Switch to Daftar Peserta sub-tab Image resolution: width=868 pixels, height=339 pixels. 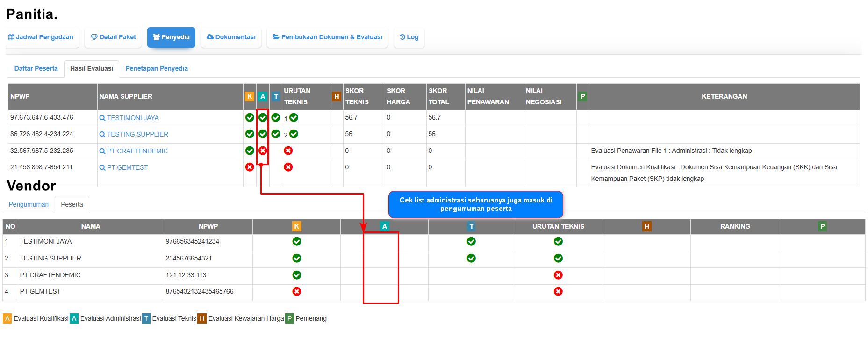[x=36, y=68]
